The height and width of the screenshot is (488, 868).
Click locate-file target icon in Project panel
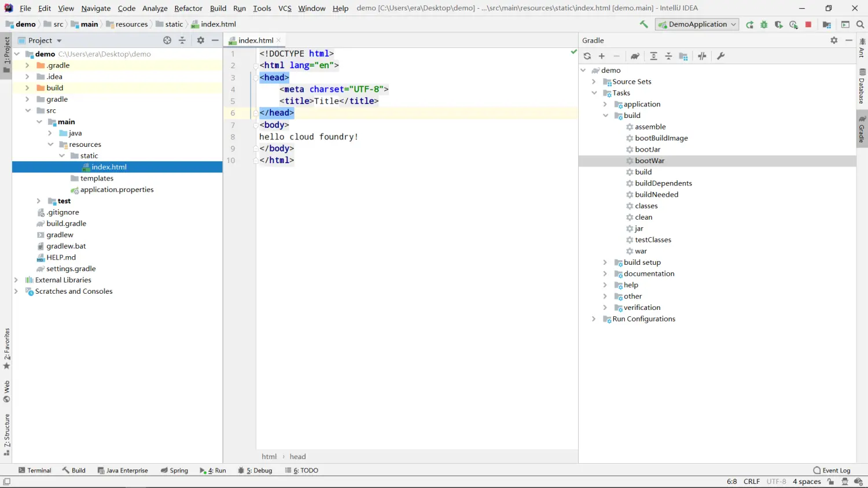[167, 40]
